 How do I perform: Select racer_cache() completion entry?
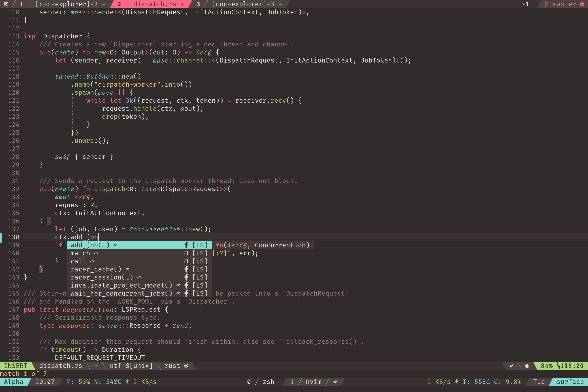(x=139, y=269)
